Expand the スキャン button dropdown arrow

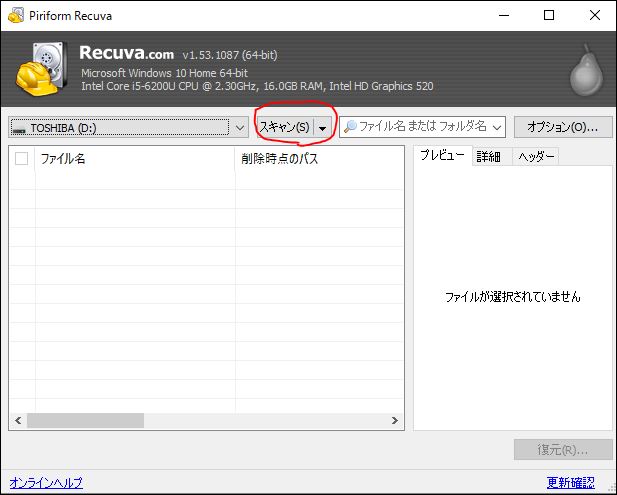(x=323, y=127)
